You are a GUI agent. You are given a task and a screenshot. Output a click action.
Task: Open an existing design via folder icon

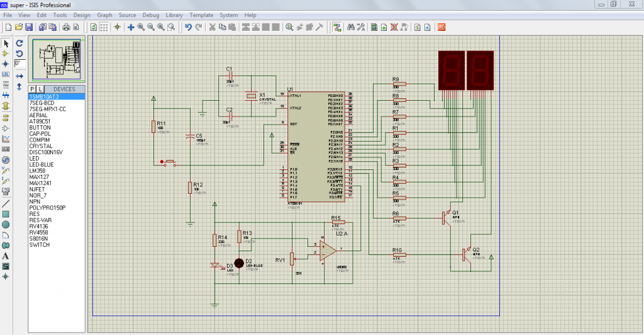(18, 27)
